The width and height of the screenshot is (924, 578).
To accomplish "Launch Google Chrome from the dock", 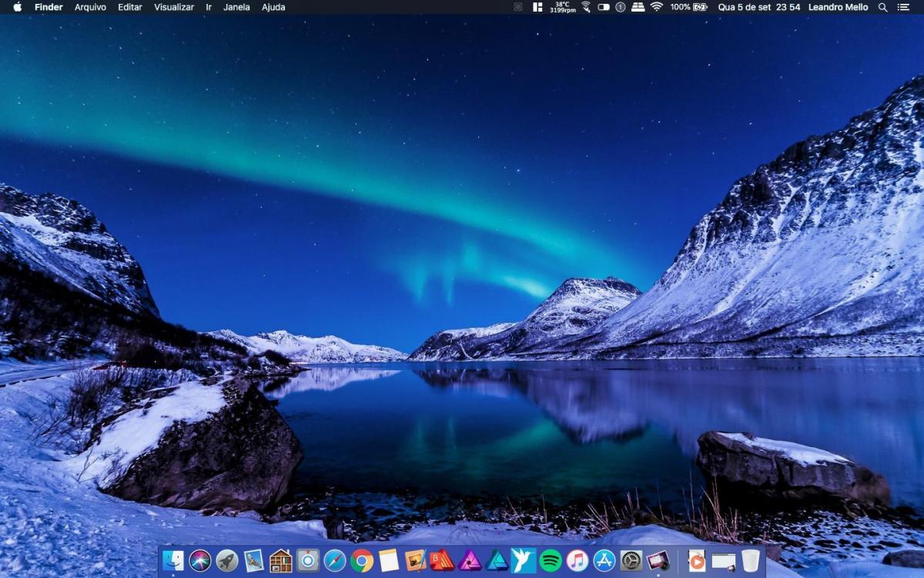I will pyautogui.click(x=362, y=560).
